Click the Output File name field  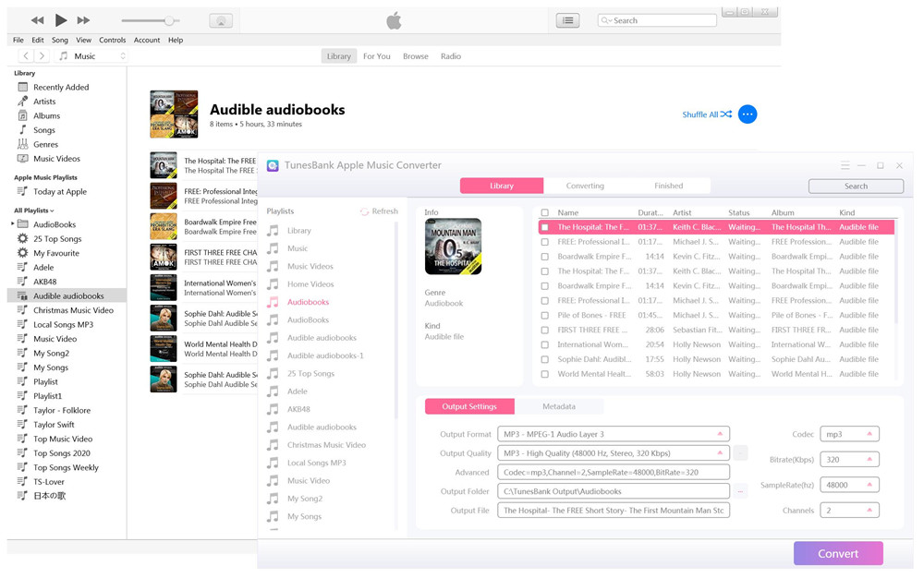tap(614, 511)
